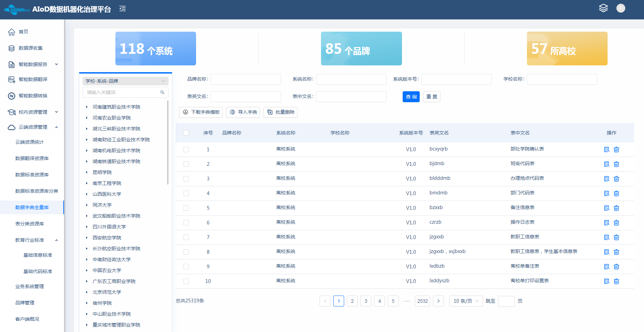The image size is (644, 332).
Task: Click the 品牌名称 input field
Action: (x=246, y=79)
